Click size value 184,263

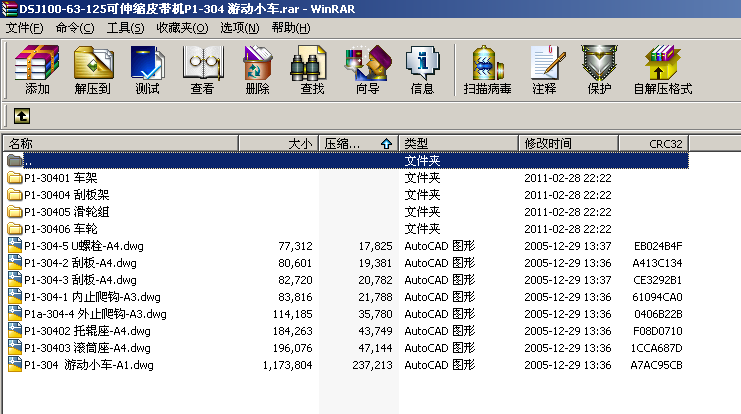293,331
